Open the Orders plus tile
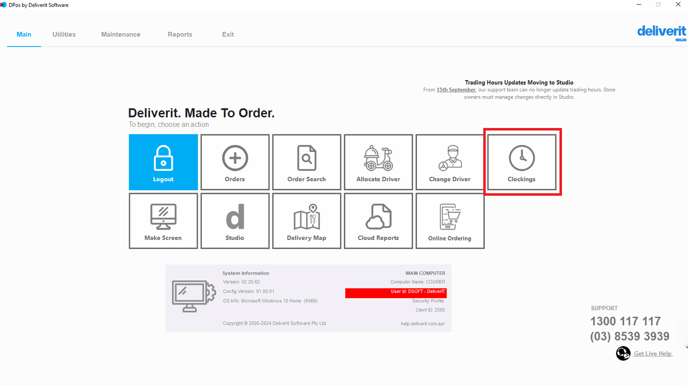688x386 pixels. 235,162
